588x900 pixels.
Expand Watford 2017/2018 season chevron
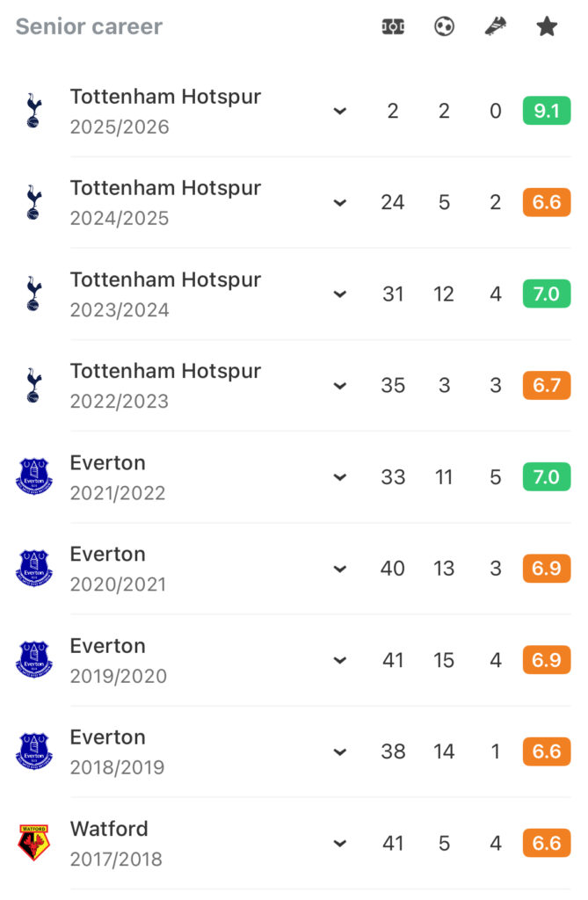(x=340, y=843)
